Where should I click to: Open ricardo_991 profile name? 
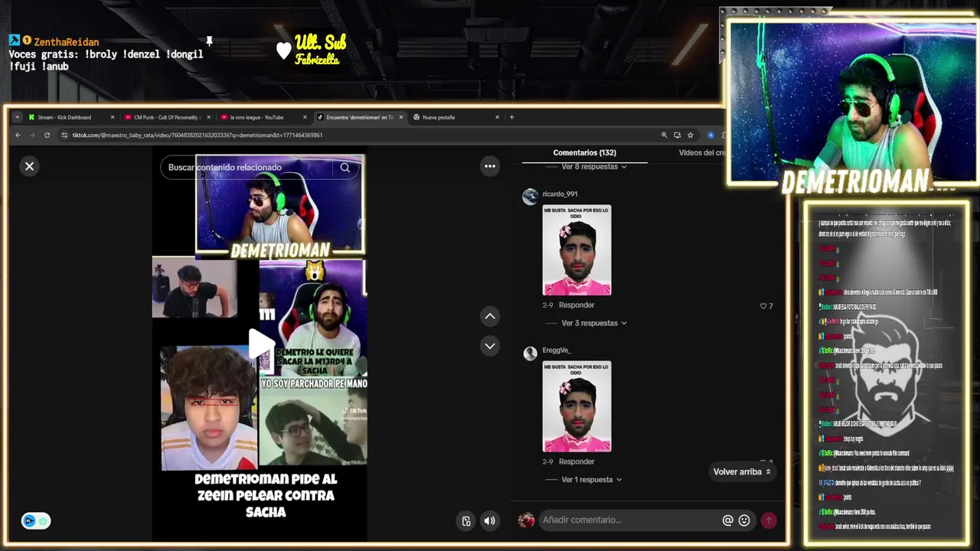560,194
